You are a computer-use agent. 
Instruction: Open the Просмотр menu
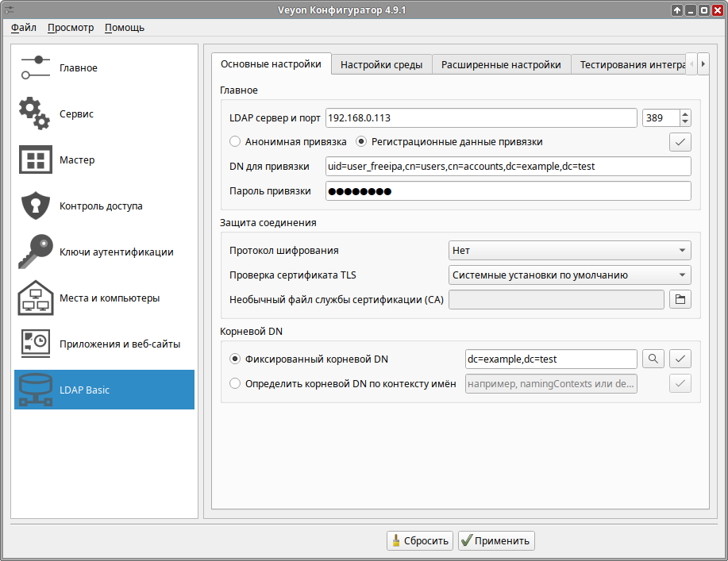[x=71, y=28]
